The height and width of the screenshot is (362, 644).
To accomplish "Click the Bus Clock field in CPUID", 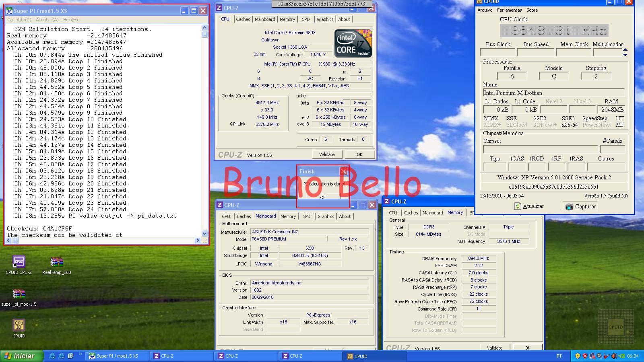I will click(498, 52).
